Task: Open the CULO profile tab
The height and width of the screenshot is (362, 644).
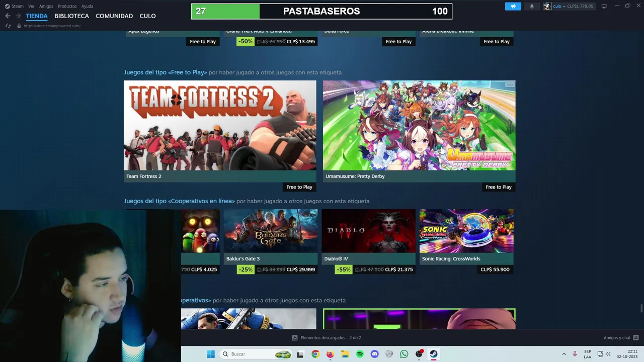Action: pyautogui.click(x=147, y=16)
